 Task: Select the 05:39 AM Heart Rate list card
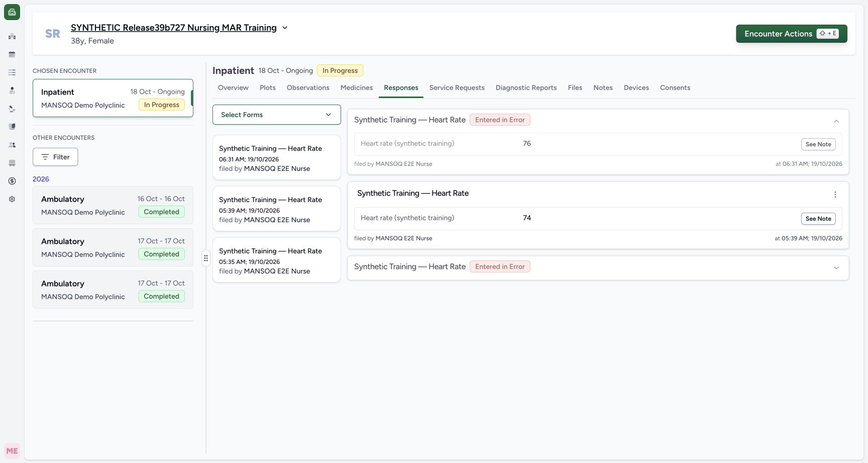[x=277, y=209]
